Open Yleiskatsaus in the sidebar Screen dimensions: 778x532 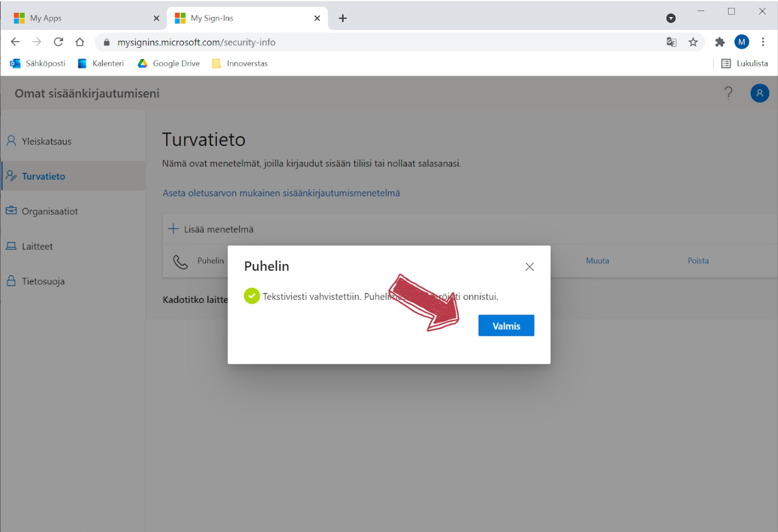click(x=73, y=141)
